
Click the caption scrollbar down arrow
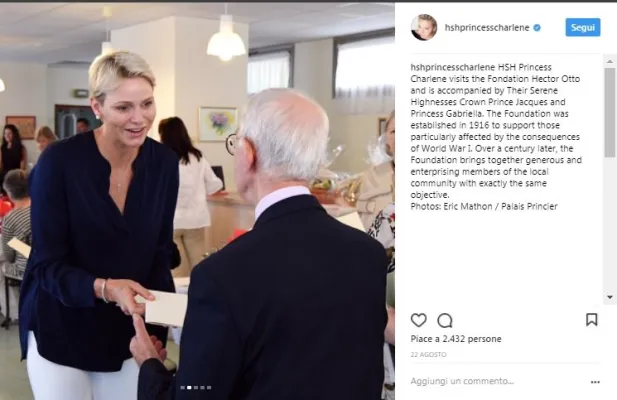610,297
